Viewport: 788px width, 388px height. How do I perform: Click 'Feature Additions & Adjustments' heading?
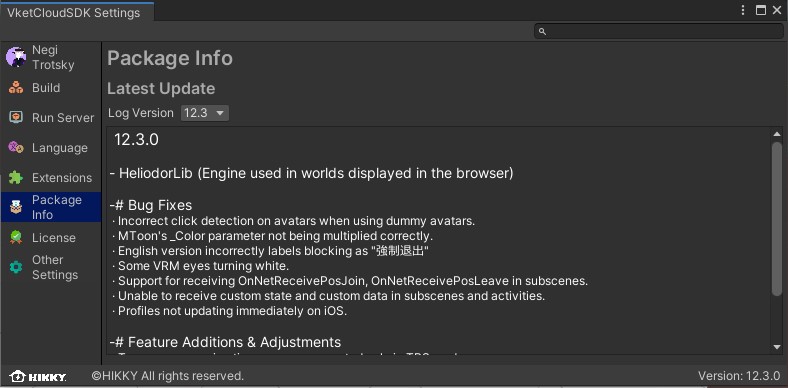225,342
